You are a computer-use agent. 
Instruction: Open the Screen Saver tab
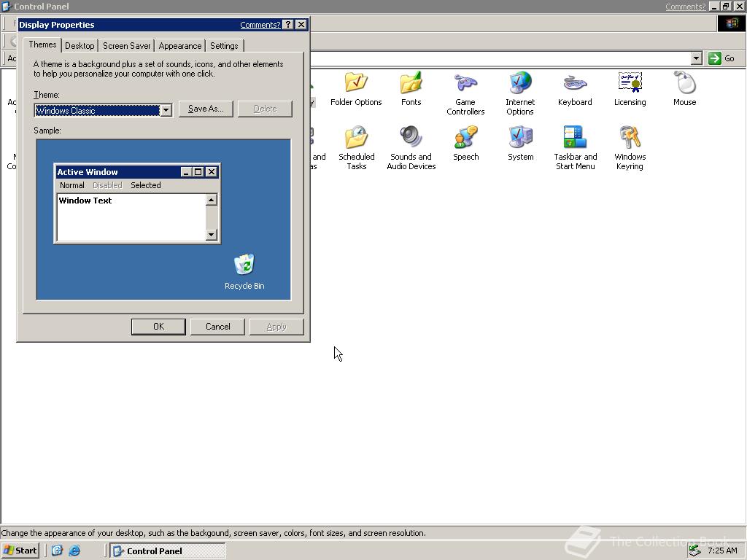127,46
